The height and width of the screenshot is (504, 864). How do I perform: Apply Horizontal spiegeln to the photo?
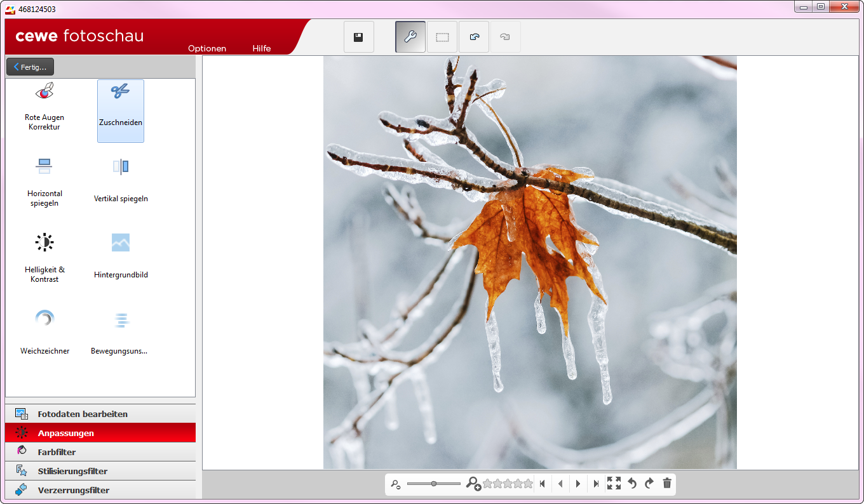coord(44,182)
